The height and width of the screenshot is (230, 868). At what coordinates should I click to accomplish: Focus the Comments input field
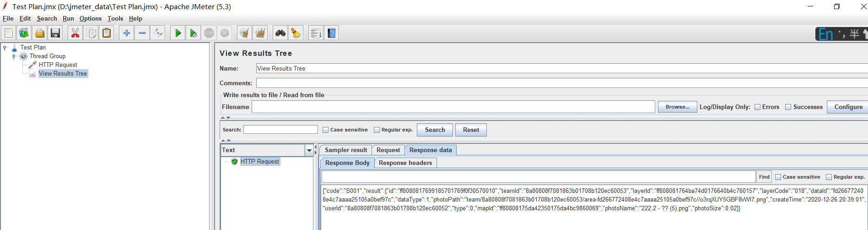[x=562, y=83]
